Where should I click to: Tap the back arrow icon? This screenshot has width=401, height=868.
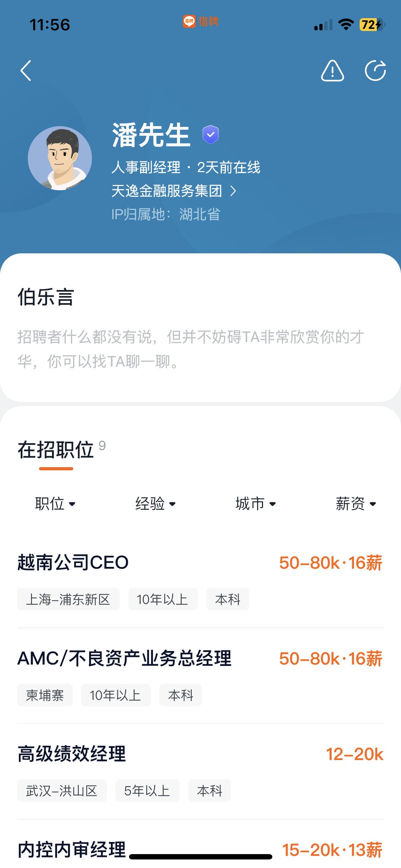click(26, 71)
